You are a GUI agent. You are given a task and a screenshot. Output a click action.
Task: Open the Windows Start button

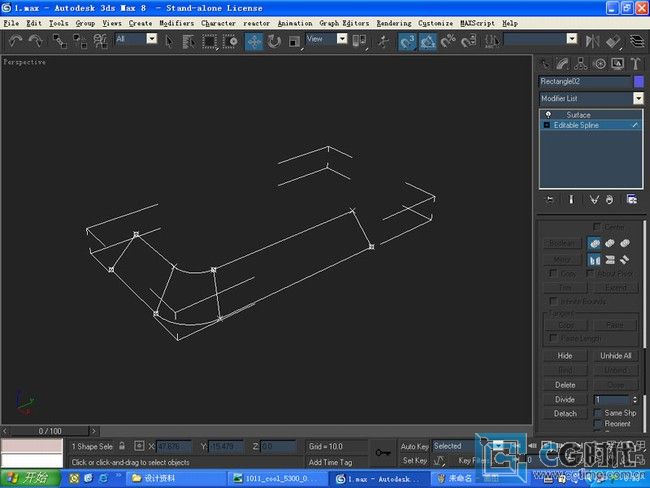[30, 478]
